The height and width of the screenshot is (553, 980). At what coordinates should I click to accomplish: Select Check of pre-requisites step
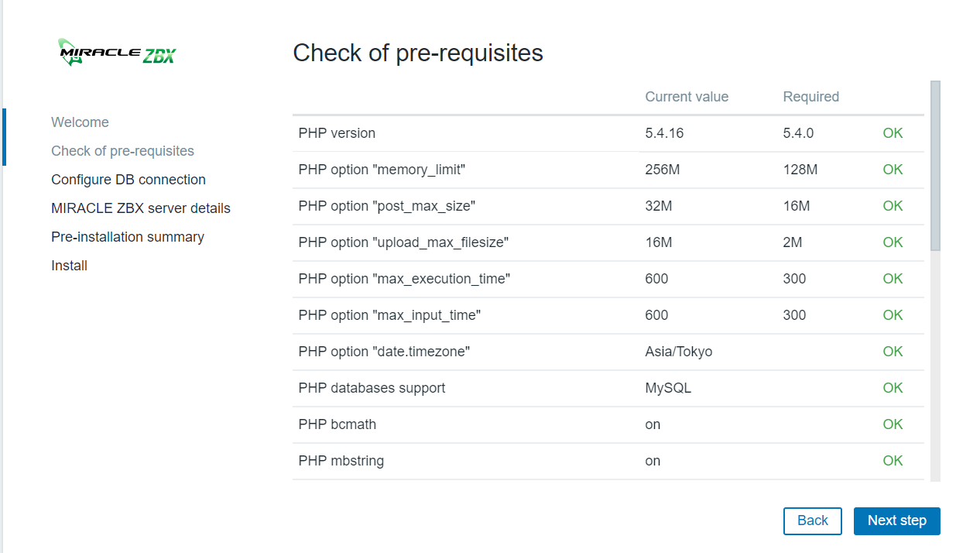(x=122, y=151)
